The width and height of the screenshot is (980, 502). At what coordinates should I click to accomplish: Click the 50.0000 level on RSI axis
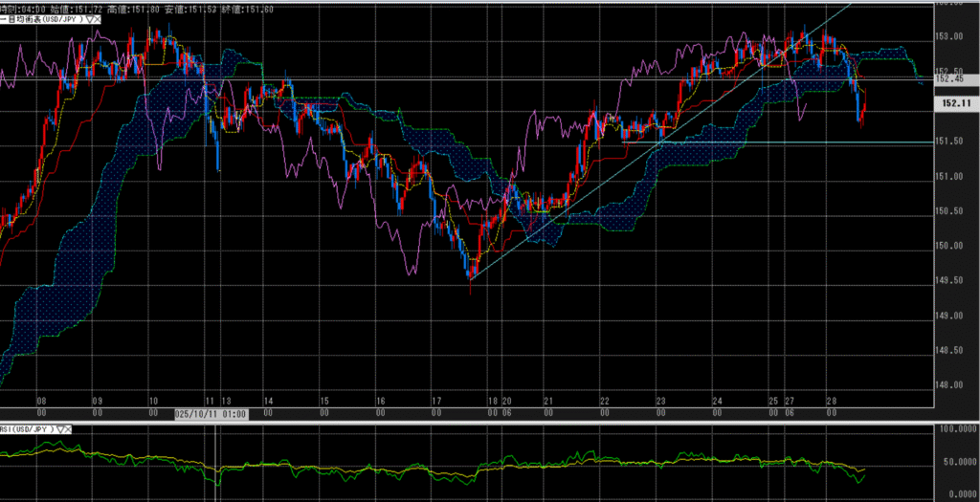954,462
